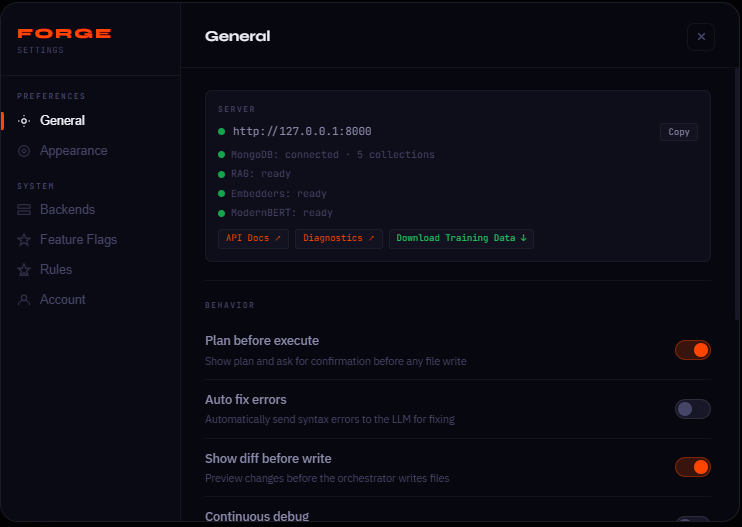
Task: Click the Appearance circle icon
Action: [24, 151]
